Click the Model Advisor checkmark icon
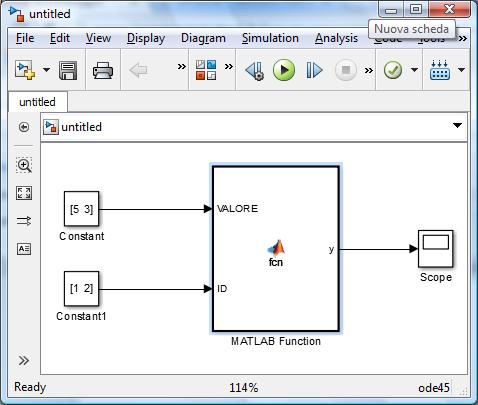The width and height of the screenshot is (478, 405). pos(393,70)
